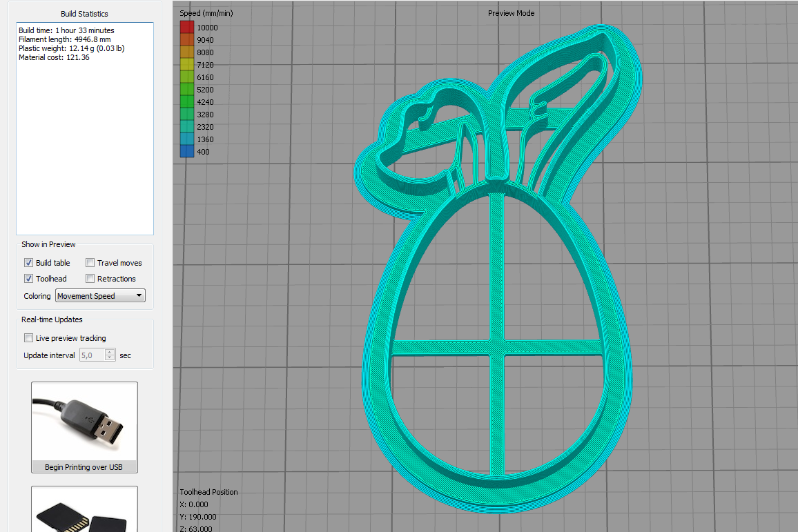
Task: Click the Y: 190.000 position value
Action: click(x=198, y=517)
